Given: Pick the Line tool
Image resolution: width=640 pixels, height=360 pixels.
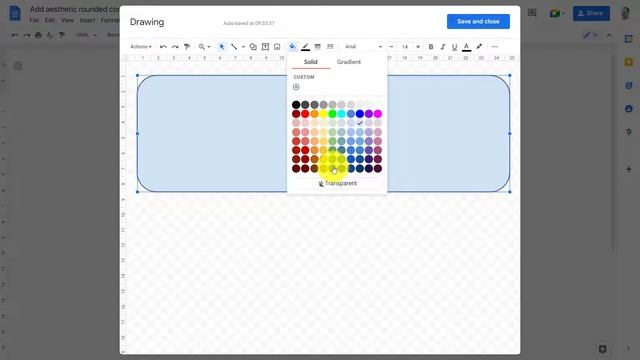Looking at the screenshot, I should pos(234,47).
